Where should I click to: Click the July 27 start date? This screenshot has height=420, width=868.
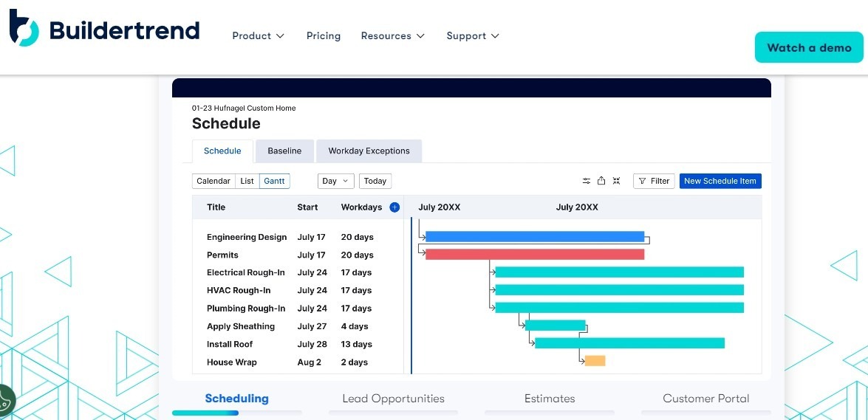click(x=312, y=326)
